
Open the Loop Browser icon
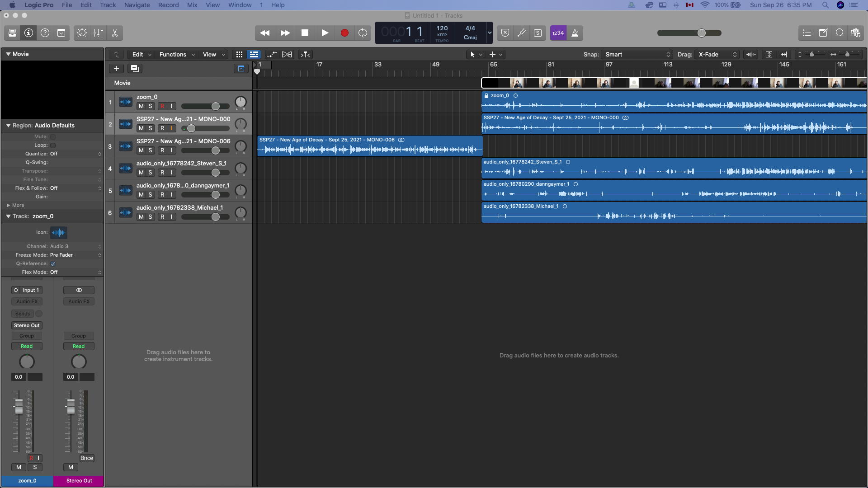pos(839,33)
